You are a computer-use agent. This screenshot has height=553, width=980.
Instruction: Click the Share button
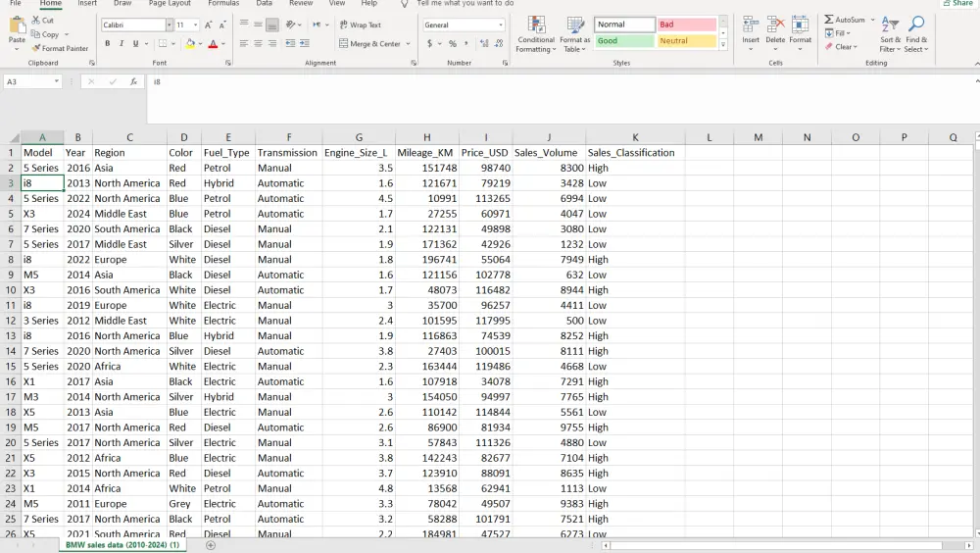coord(958,3)
